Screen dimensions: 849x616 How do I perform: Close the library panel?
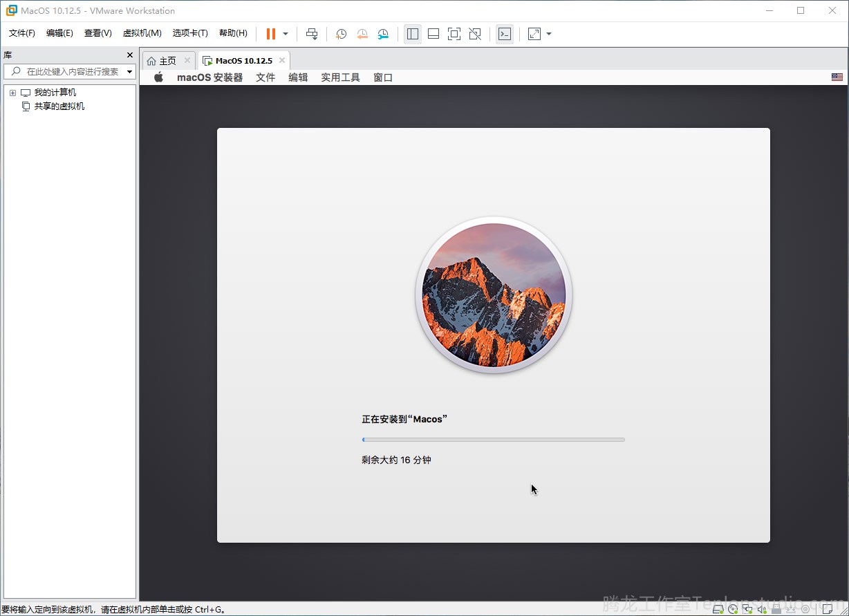click(x=130, y=55)
